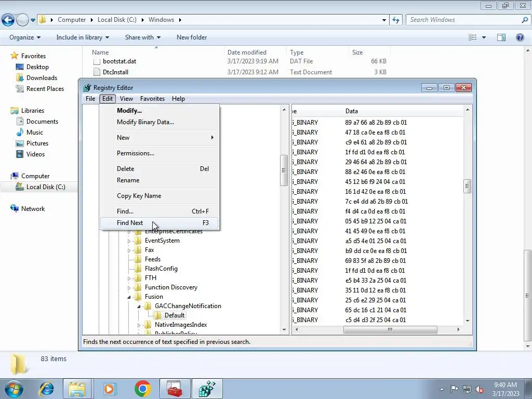Open the red toolbox taskbar application
Screen dimensions: 532x399
coord(175,389)
